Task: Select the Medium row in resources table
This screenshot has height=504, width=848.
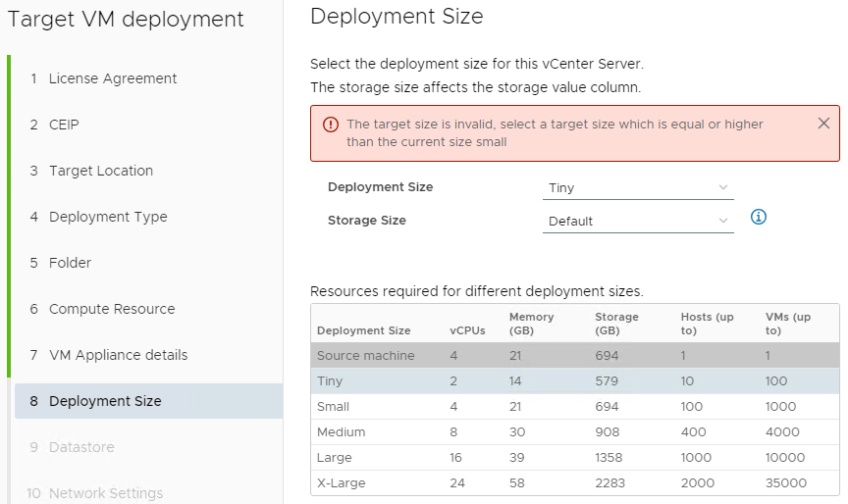Action: (x=575, y=432)
